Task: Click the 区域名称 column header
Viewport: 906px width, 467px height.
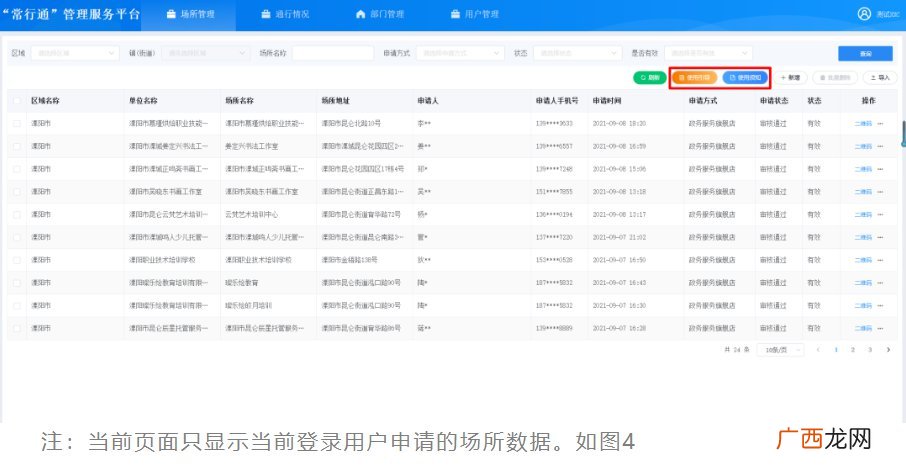Action: (45, 101)
